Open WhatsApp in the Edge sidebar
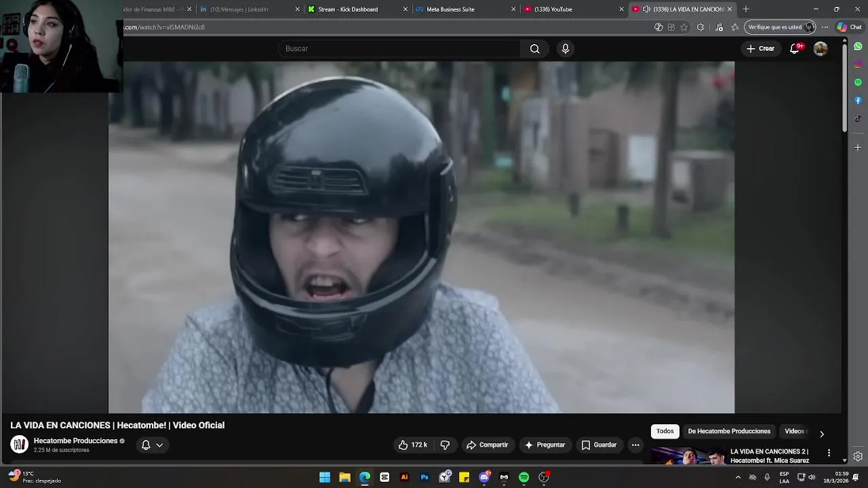 [858, 46]
